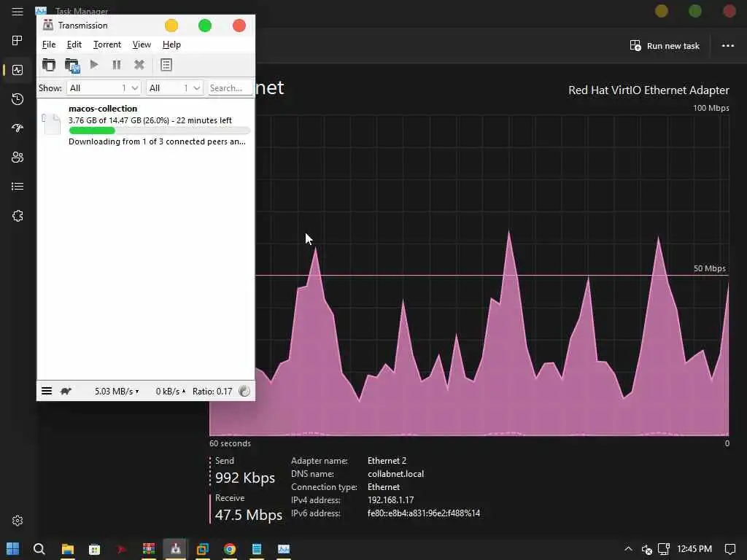Remove the selected torrent with the X icon
The width and height of the screenshot is (747, 560).
click(139, 64)
